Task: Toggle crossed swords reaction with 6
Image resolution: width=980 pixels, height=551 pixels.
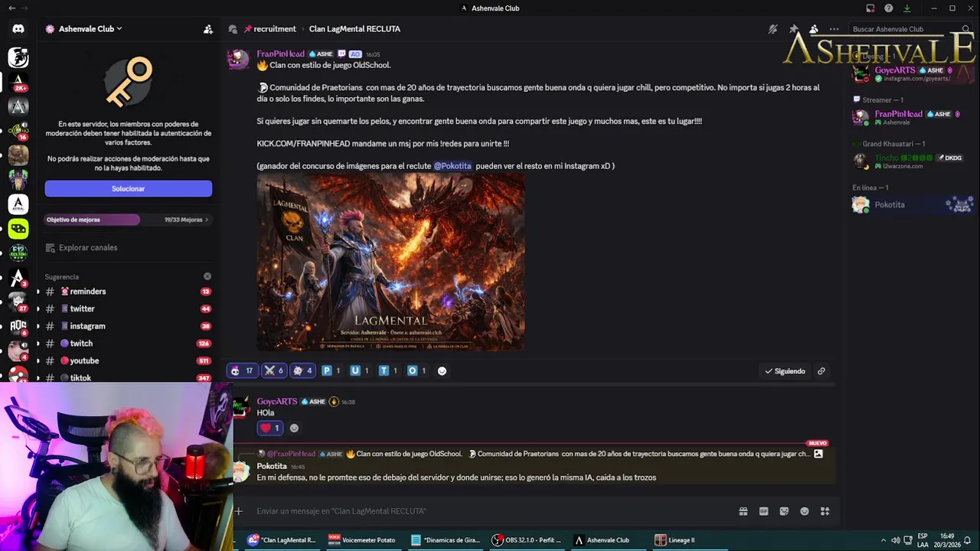Action: click(273, 370)
